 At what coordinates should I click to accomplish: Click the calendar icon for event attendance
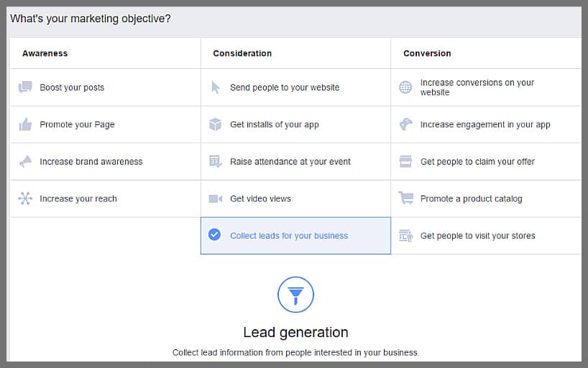[216, 162]
